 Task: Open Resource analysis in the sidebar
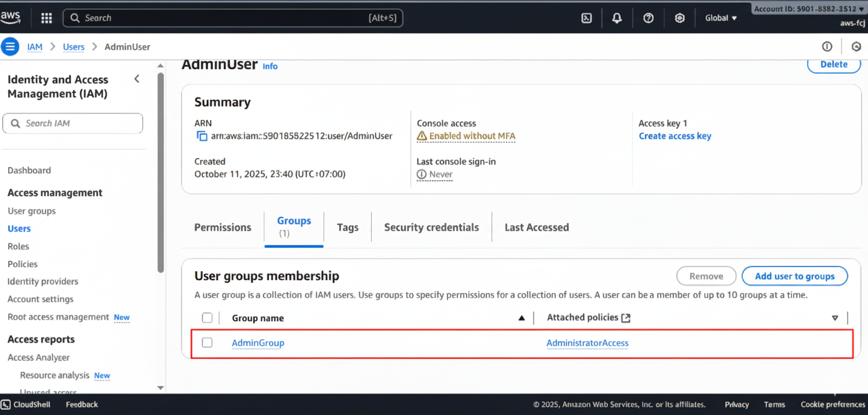55,376
